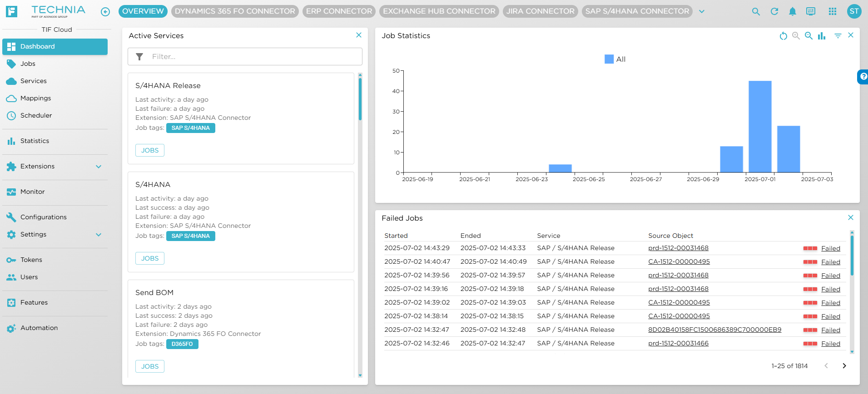Show more connector tabs via the chevron
868x394 pixels.
(702, 12)
